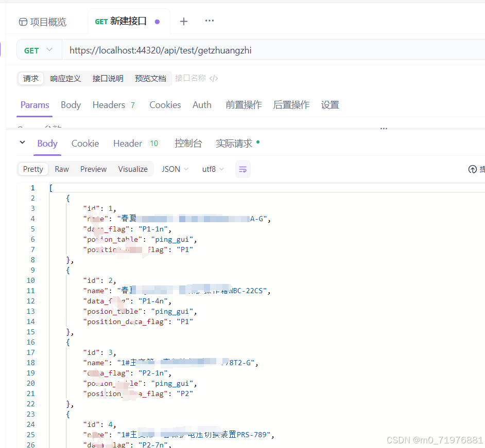Open the more options dots beside 设置

click(383, 129)
